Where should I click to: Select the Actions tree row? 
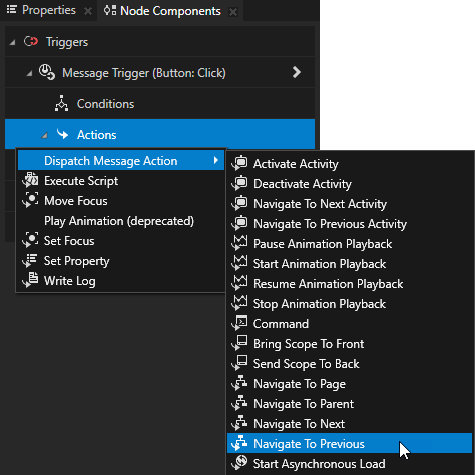[160, 134]
